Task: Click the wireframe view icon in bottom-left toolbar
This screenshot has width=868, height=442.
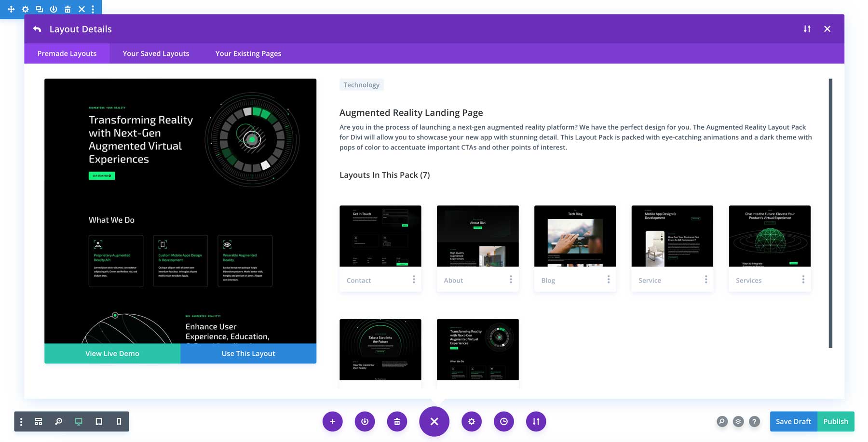Action: pos(39,421)
